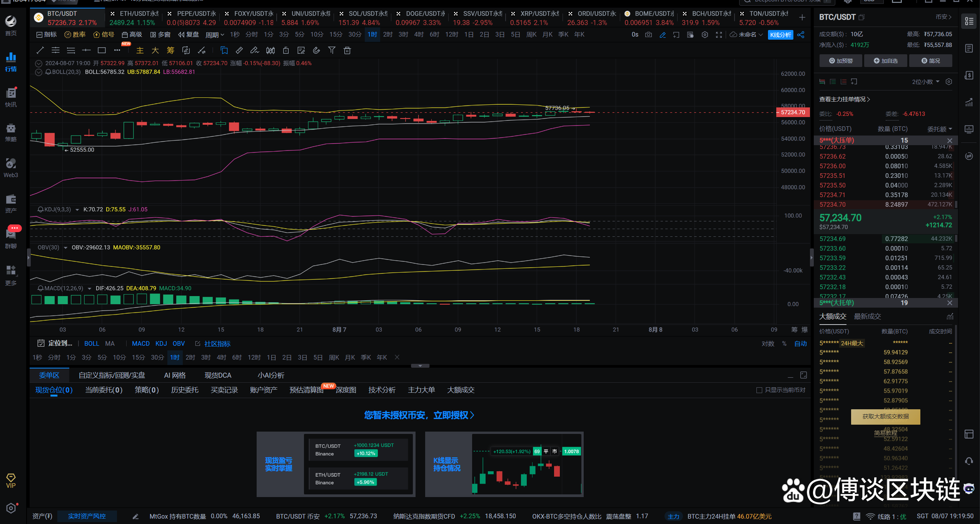
Task: Click the 简况 overview button
Action: (930, 61)
